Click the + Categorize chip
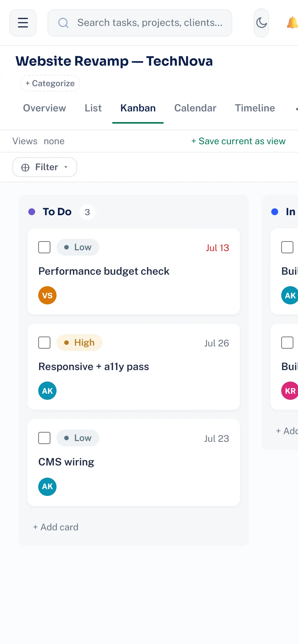 (50, 83)
